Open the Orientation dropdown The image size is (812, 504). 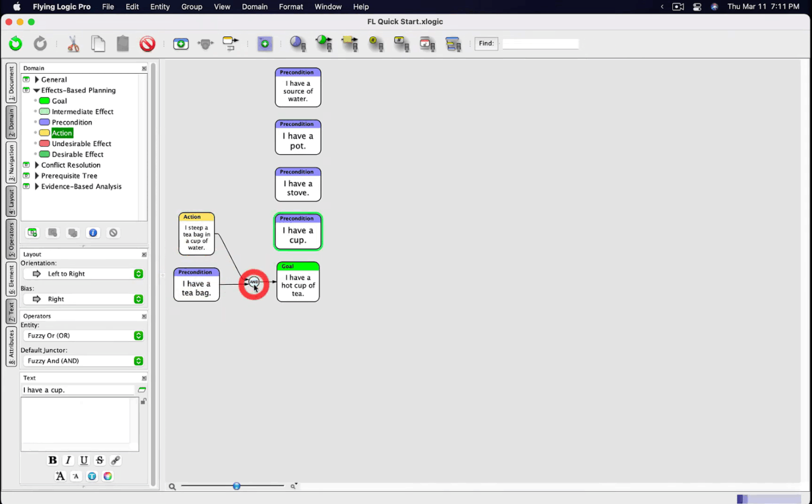[x=82, y=274]
